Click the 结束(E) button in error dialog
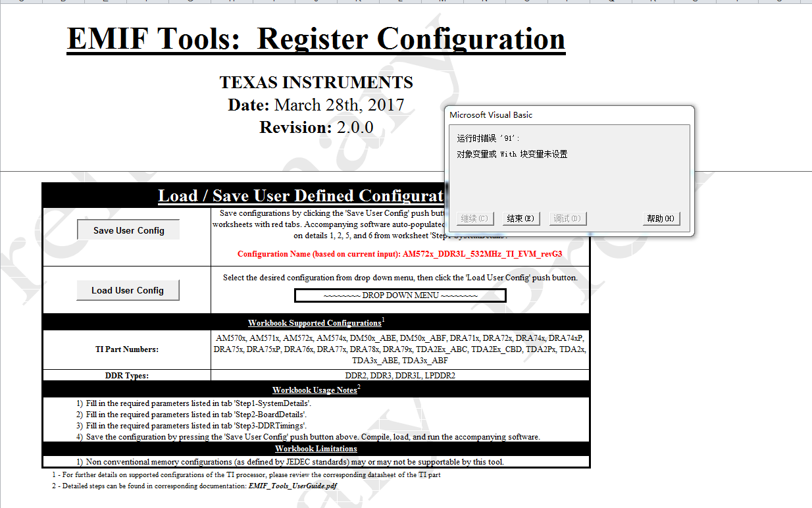Viewport: 812px width, 508px height. click(x=520, y=218)
